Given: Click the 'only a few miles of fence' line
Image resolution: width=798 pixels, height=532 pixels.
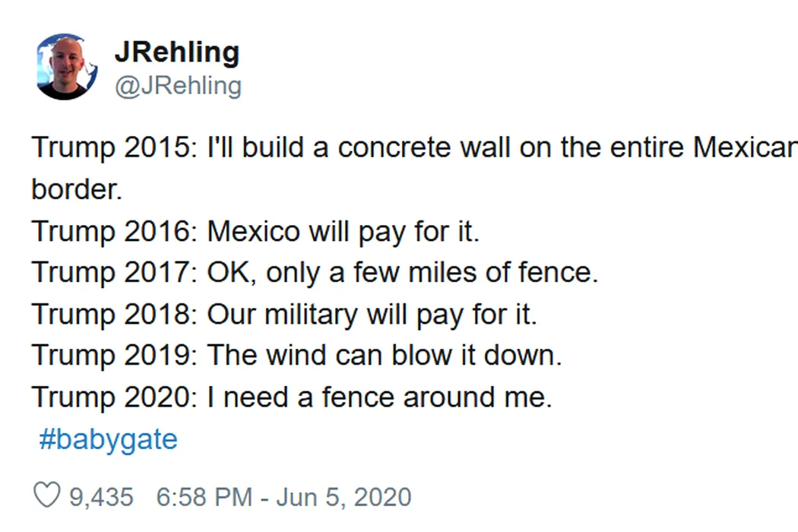Looking at the screenshot, I should [315, 272].
